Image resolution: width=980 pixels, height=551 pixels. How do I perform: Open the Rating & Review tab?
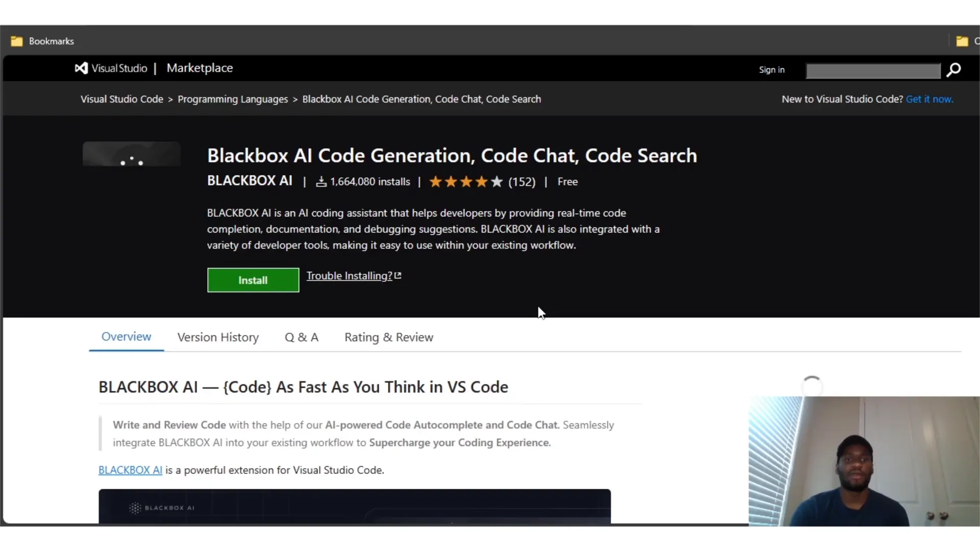pyautogui.click(x=388, y=337)
